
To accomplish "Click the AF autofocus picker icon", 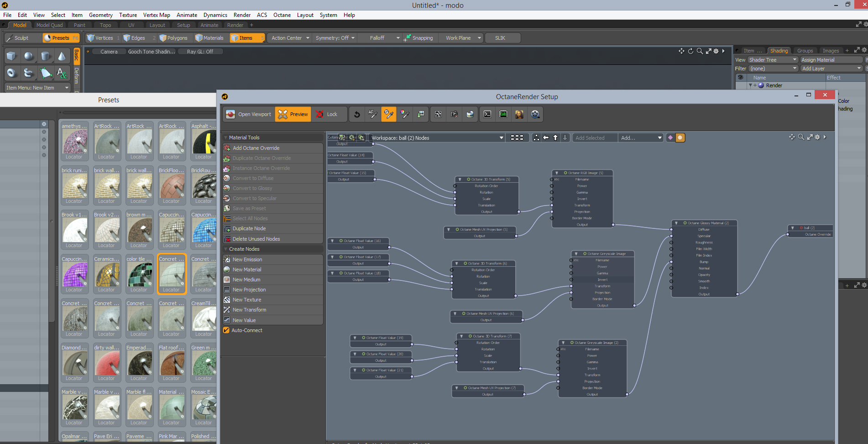I will 373,114.
